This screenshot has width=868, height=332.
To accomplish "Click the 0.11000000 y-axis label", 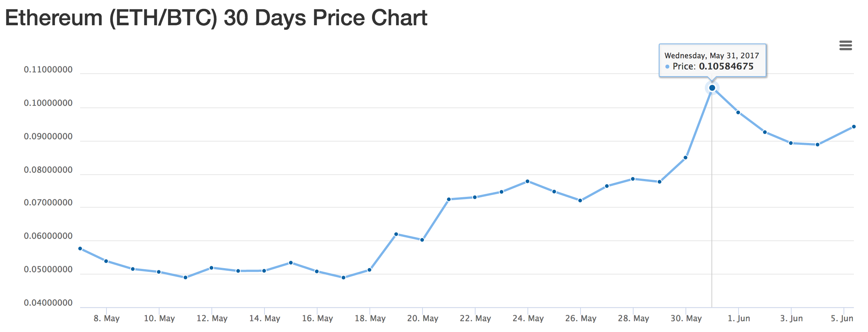I will tap(48, 70).
